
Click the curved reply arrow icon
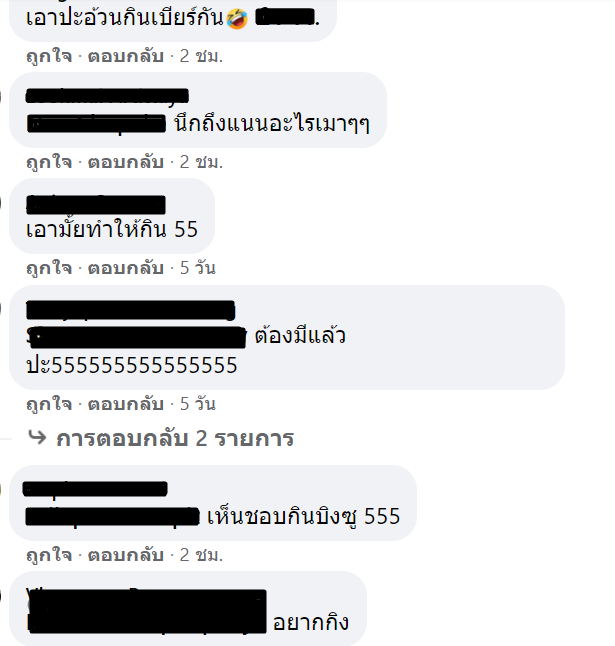pos(37,437)
